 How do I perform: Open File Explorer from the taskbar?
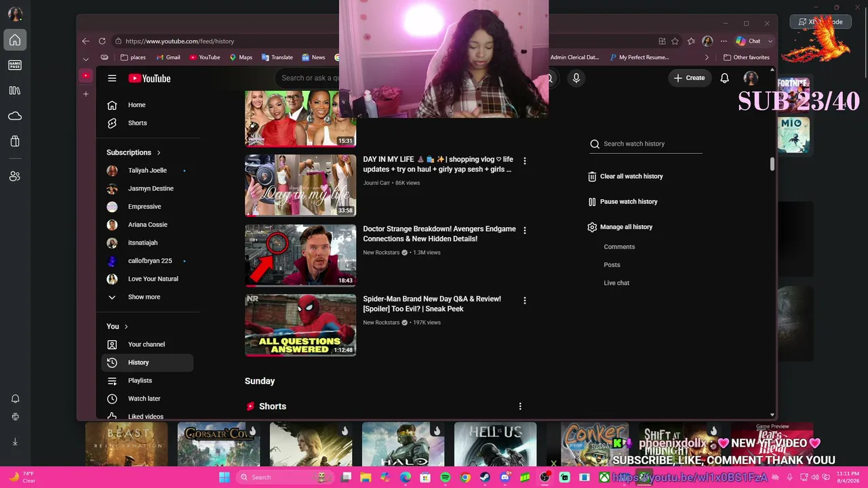pyautogui.click(x=366, y=477)
